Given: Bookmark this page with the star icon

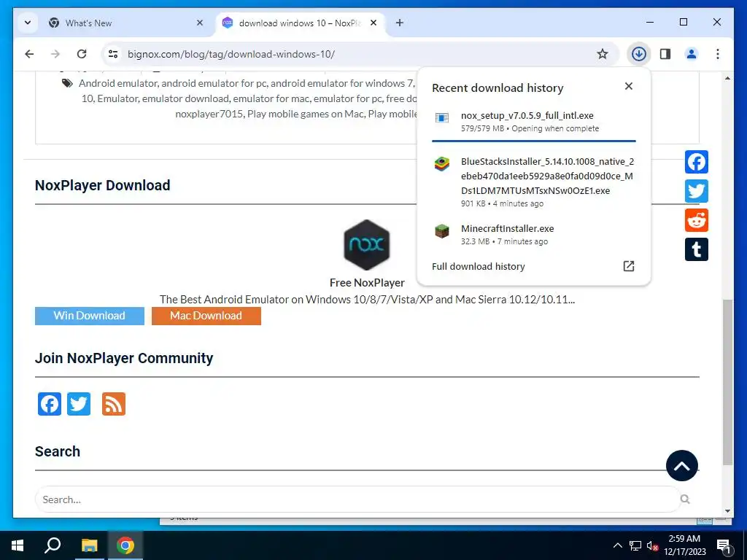Looking at the screenshot, I should pos(602,54).
